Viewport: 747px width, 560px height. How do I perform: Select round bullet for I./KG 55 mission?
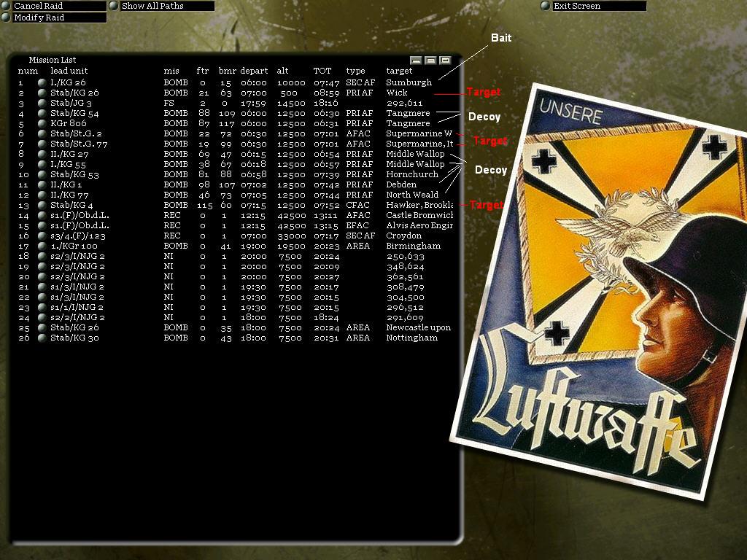tap(42, 164)
